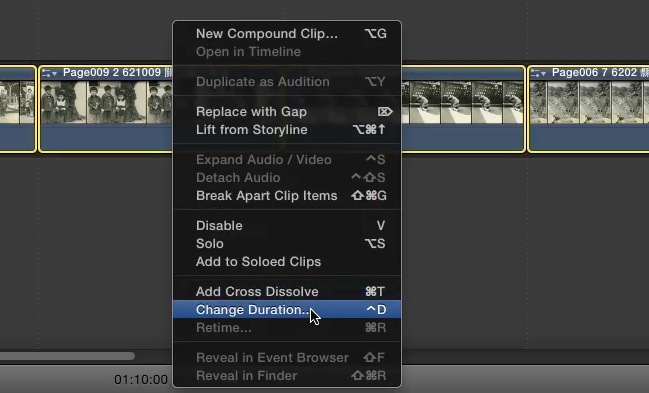Select the Page006 7 6202 clip thumbnail

(589, 102)
